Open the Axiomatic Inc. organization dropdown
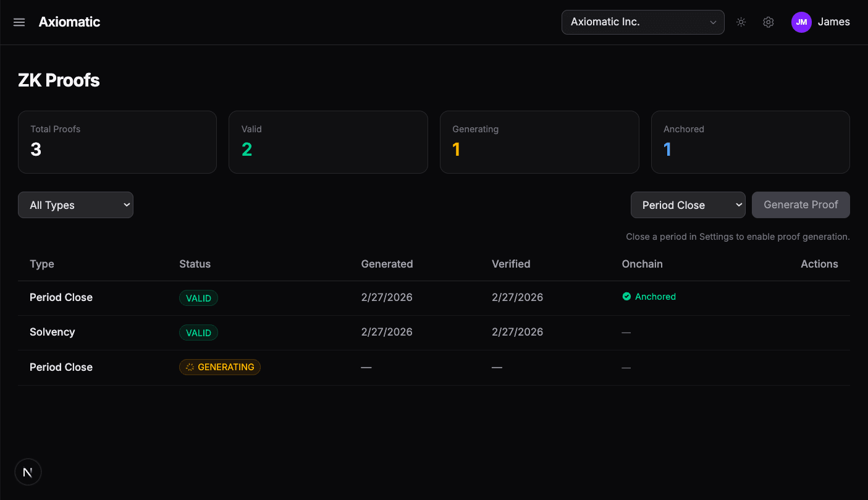Image resolution: width=868 pixels, height=500 pixels. tap(643, 22)
